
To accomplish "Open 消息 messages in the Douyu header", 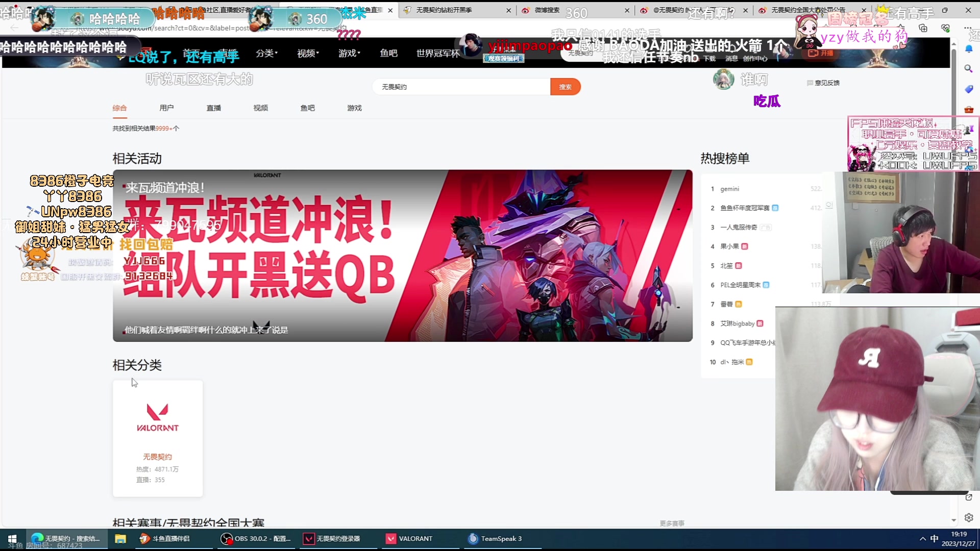I will click(x=731, y=59).
